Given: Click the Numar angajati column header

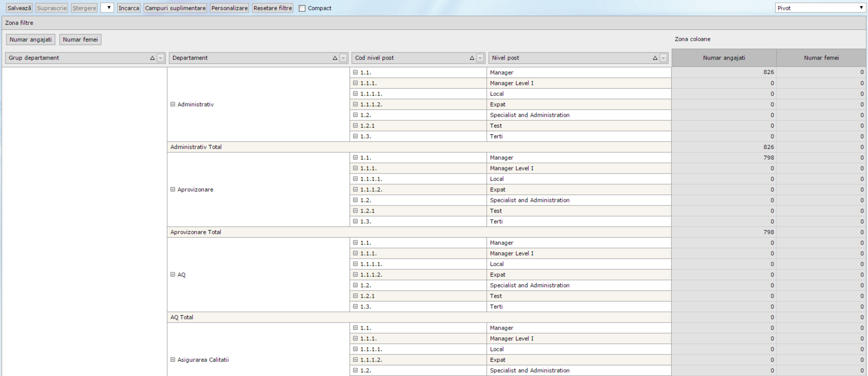Looking at the screenshot, I should 724,58.
